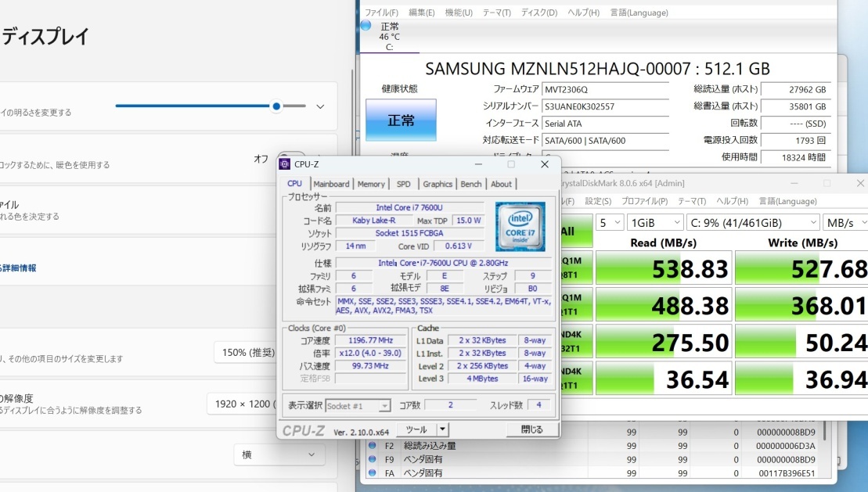Click the blue status dot beside F9 row
The image size is (868, 492).
click(x=372, y=459)
